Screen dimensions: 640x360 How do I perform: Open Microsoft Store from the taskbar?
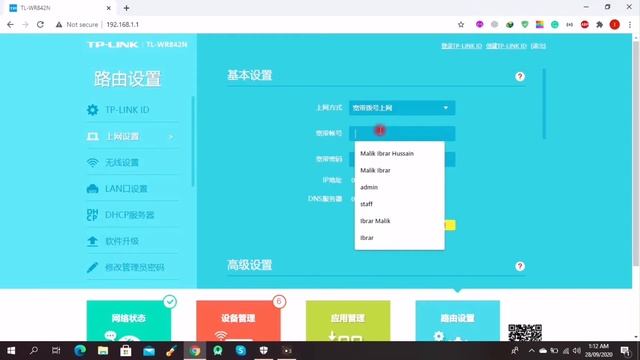126,351
